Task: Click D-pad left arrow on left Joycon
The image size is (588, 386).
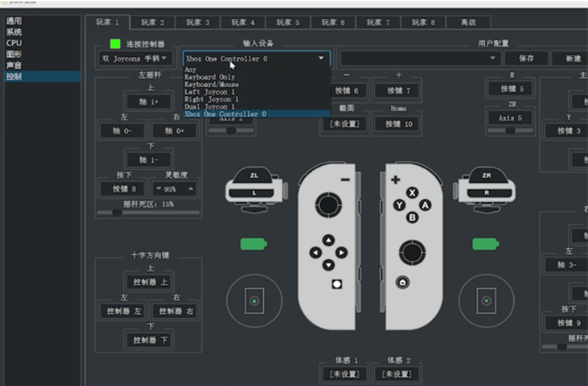Action: click(316, 253)
